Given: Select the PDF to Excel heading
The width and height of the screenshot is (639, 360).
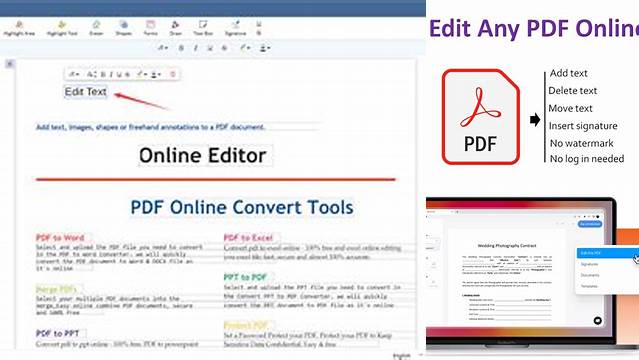Looking at the screenshot, I should pos(248,238).
